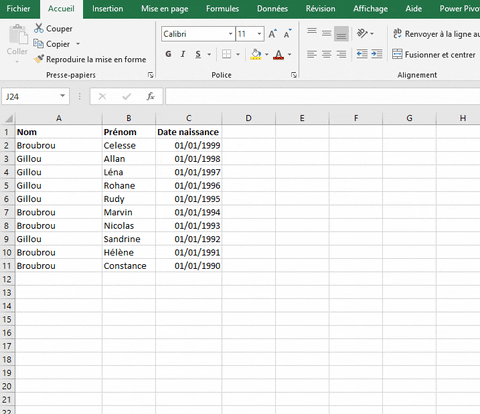Image resolution: width=480 pixels, height=414 pixels.
Task: Toggle bold G formatting
Action: point(168,54)
